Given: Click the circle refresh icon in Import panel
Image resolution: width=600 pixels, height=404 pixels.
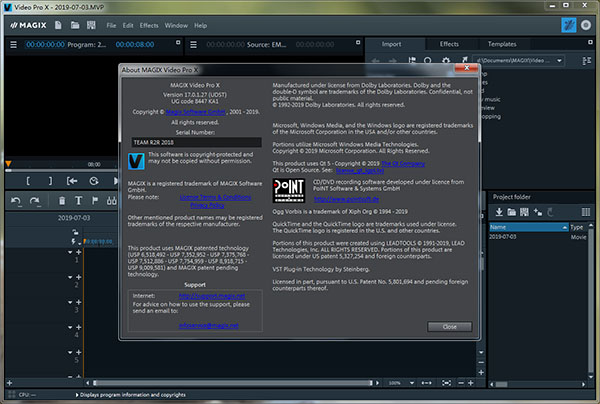Looking at the screenshot, I should coord(427,60).
